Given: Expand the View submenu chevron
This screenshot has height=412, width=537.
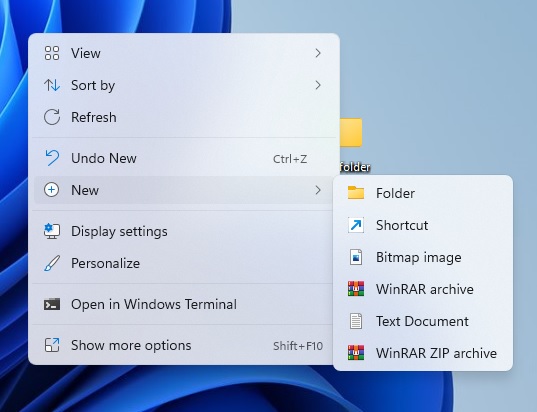Looking at the screenshot, I should coord(318,53).
